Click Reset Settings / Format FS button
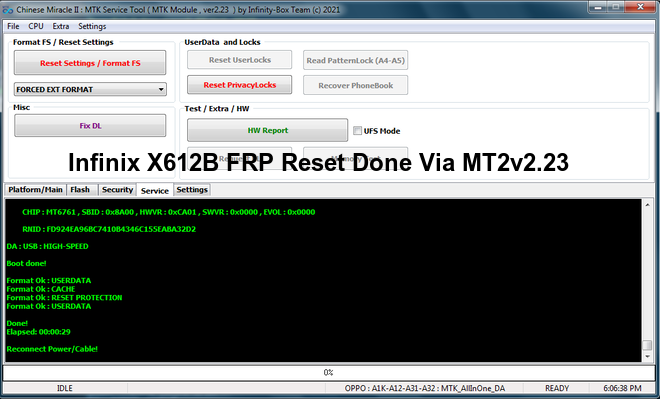The width and height of the screenshot is (660, 399). pyautogui.click(x=90, y=63)
